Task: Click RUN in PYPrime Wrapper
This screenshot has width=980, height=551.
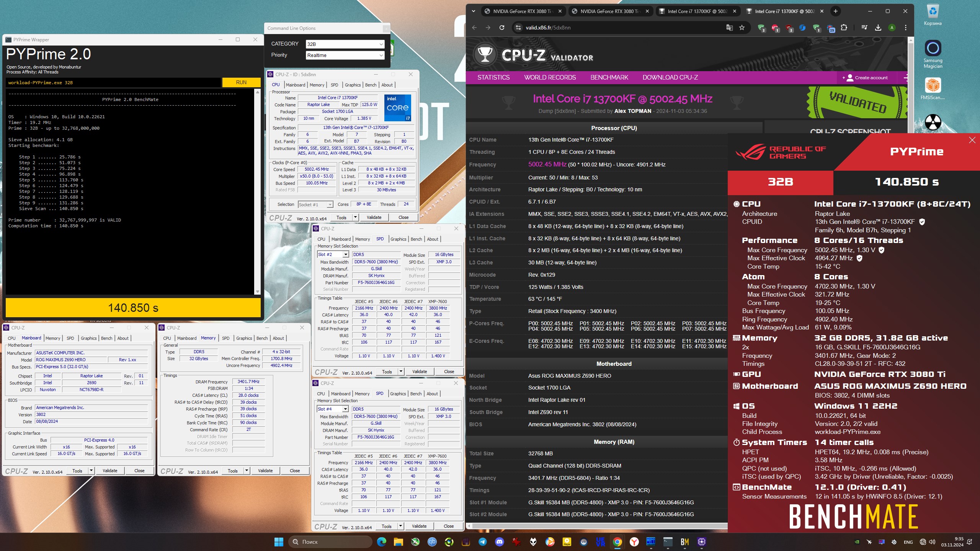Action: click(241, 82)
